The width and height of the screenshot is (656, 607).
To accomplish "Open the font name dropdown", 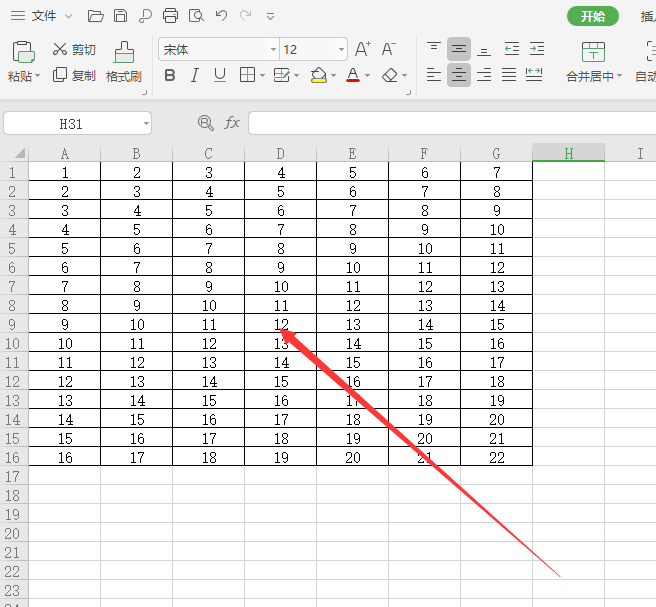I will (273, 49).
